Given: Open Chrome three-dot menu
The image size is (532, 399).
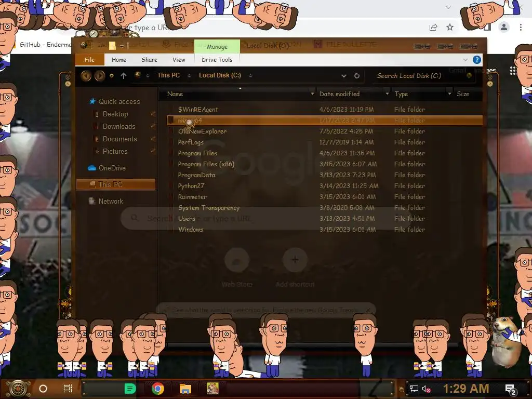Looking at the screenshot, I should tap(521, 27).
